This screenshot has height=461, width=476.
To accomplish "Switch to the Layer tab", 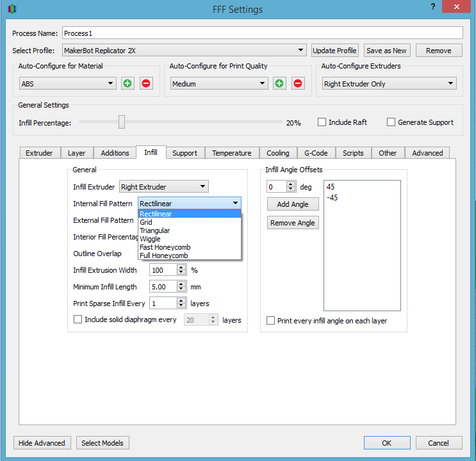I will click(76, 153).
